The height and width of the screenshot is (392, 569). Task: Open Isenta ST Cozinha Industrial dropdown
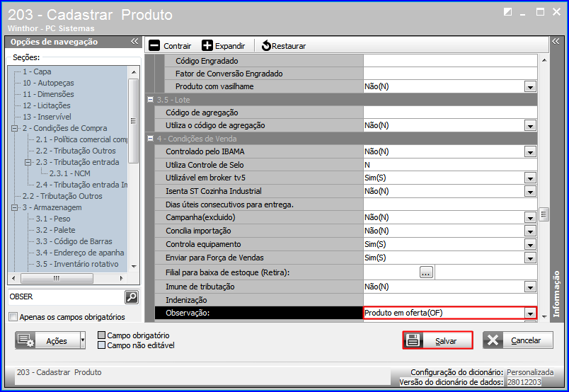tap(530, 192)
